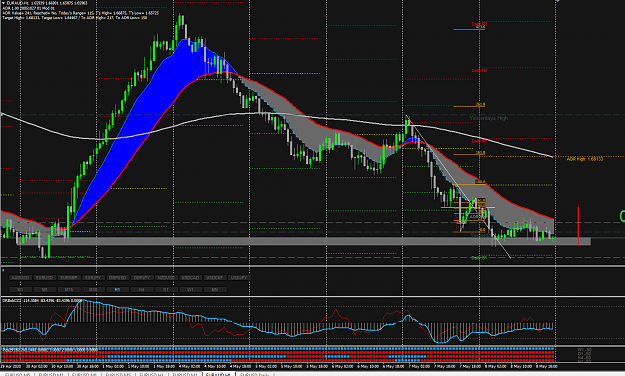625x376 pixels.
Task: Load the EURJPY pair button
Action: click(x=93, y=278)
